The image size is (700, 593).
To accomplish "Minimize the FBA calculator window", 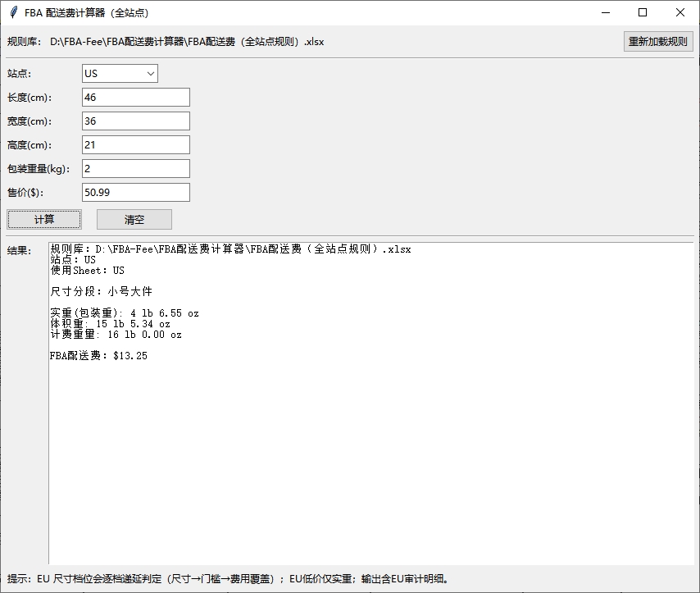I will (606, 12).
